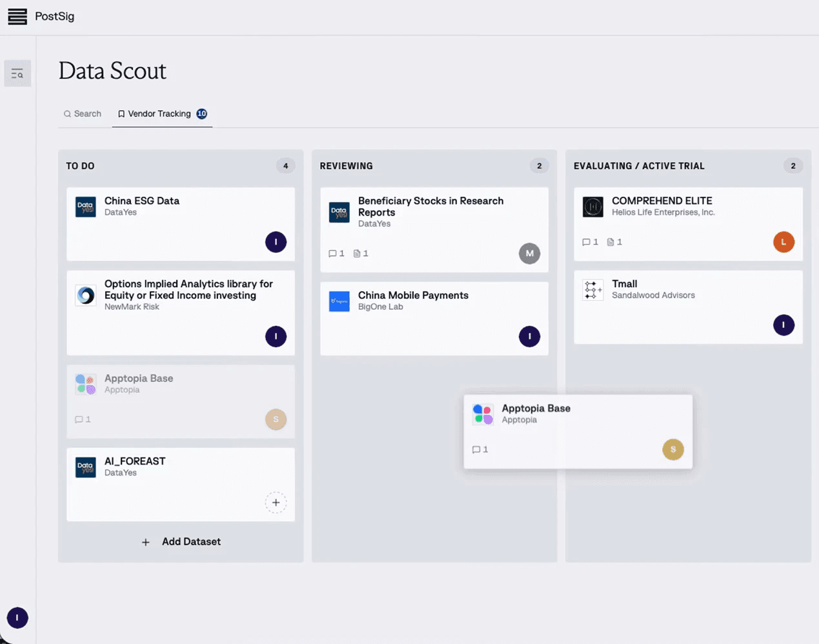
Task: Select the Vendor Tracking tab
Action: [162, 114]
